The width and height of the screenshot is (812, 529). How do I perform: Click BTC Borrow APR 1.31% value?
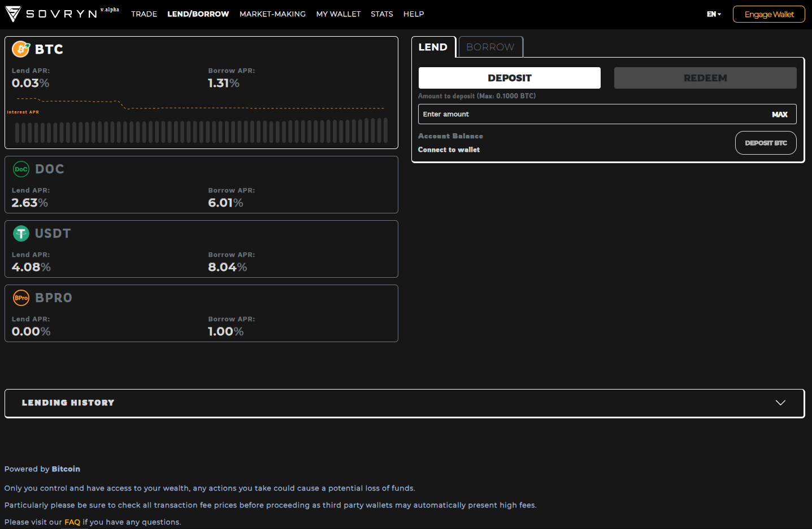(x=224, y=83)
